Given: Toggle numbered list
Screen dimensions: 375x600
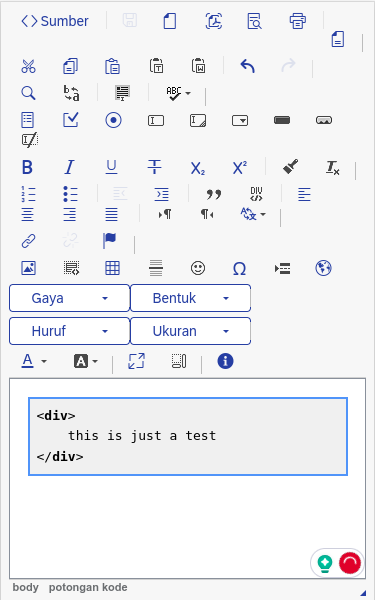Looking at the screenshot, I should click(28, 194).
